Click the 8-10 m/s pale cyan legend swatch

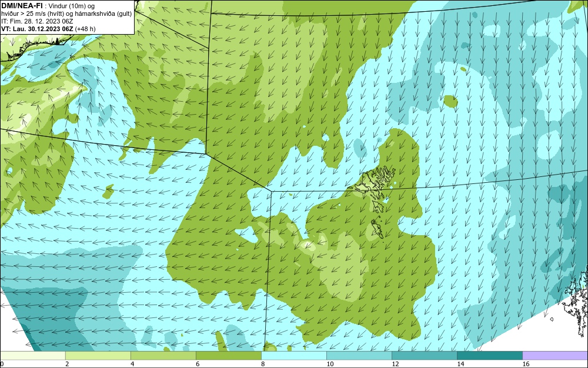[x=293, y=356]
